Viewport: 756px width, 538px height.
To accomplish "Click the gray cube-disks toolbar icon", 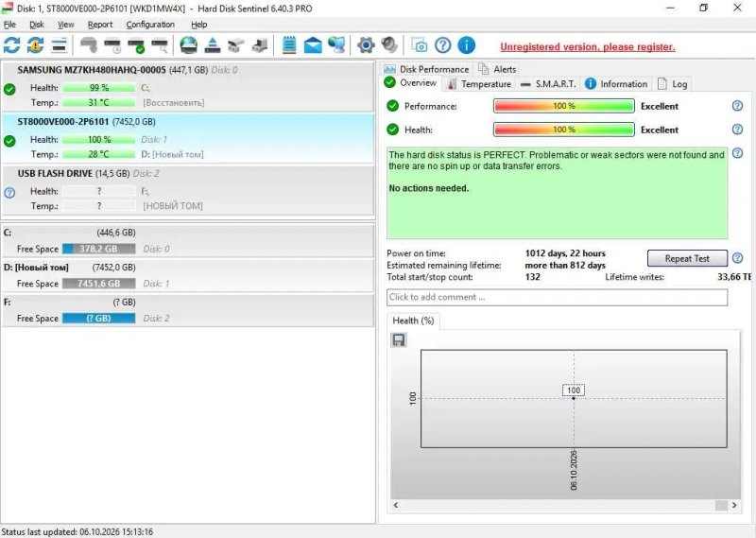I will (235, 45).
